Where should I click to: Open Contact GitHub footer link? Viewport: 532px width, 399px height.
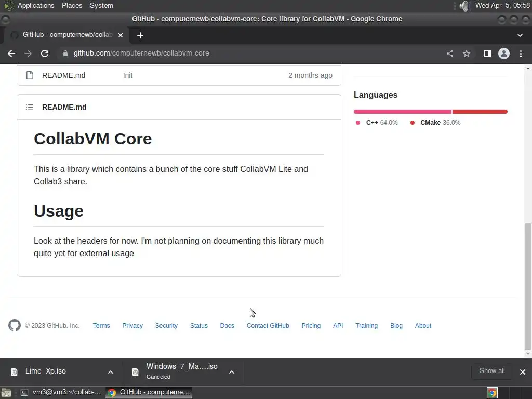click(x=268, y=325)
